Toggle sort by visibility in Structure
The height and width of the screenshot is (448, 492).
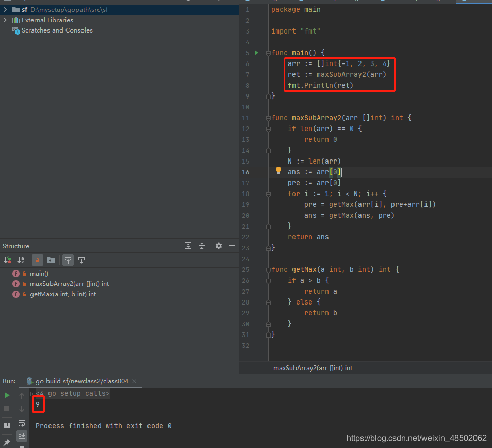click(7, 260)
